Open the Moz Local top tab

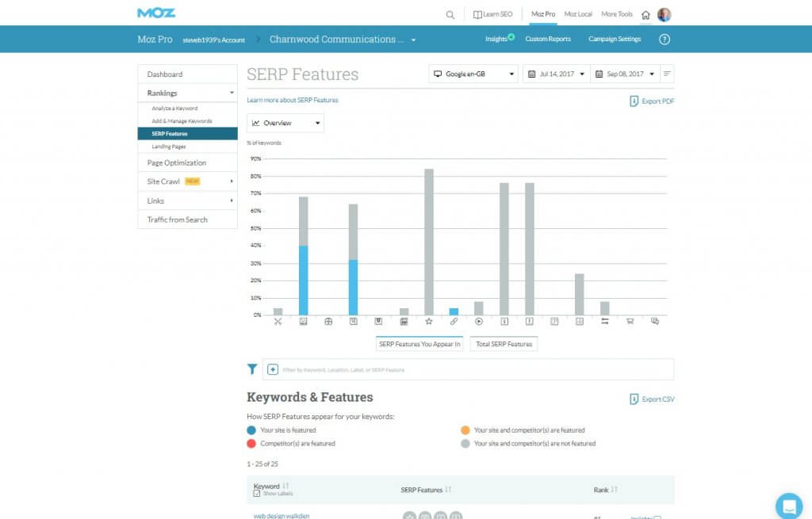pos(578,14)
